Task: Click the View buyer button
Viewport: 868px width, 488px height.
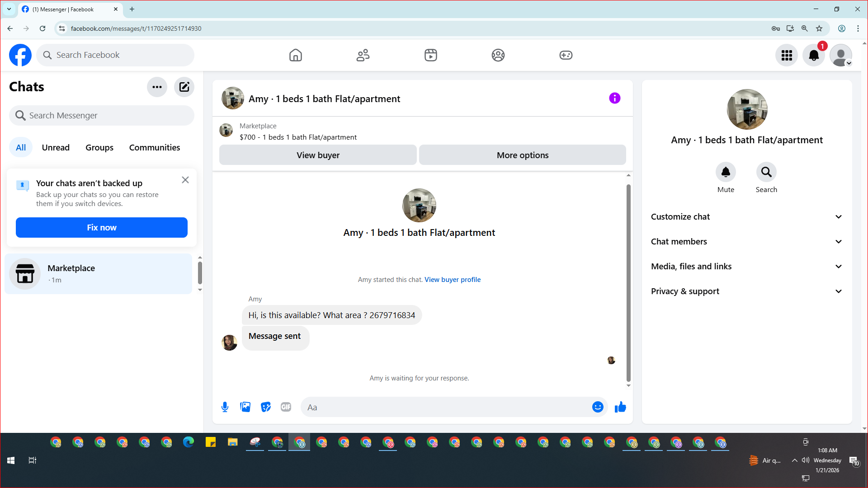Action: tap(318, 155)
